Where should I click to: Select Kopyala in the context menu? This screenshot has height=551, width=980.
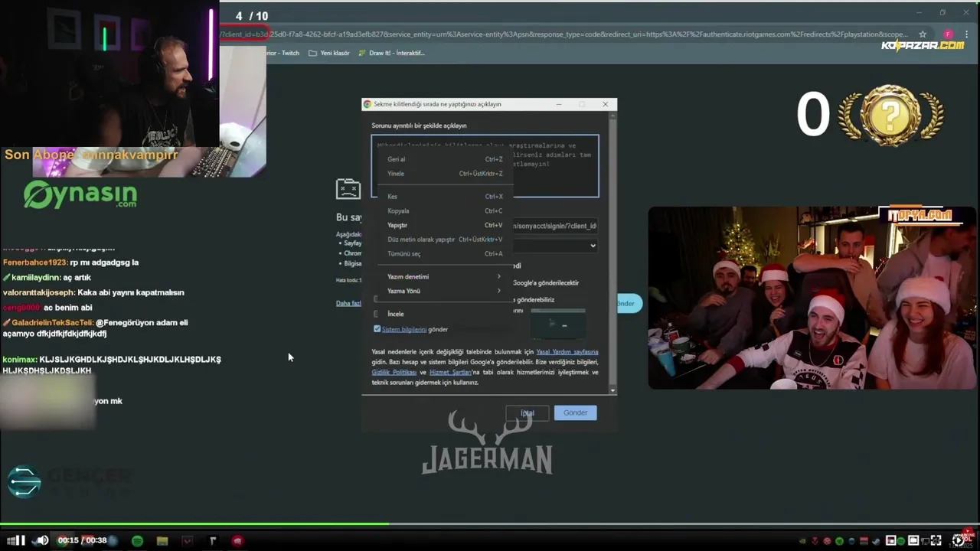coord(444,211)
